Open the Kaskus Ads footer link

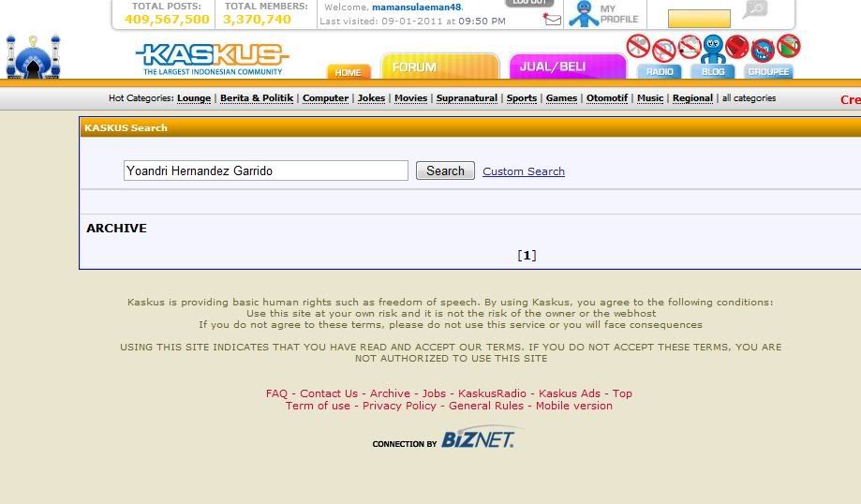pos(570,393)
